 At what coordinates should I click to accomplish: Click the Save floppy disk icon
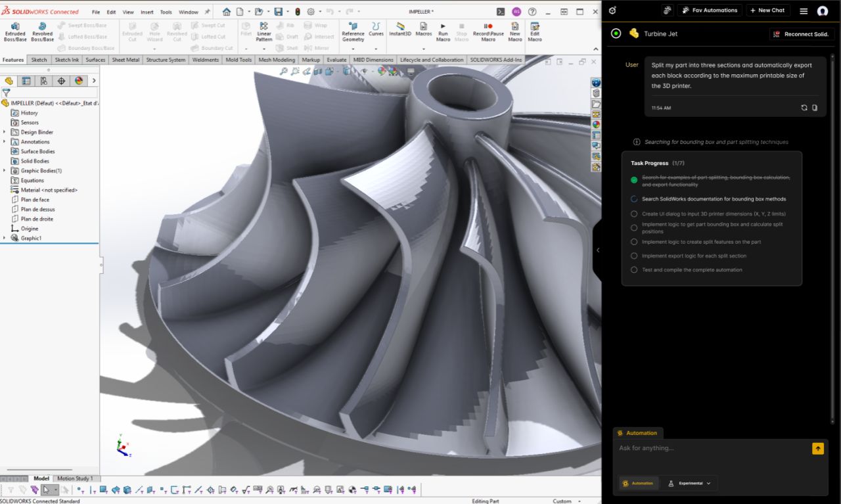(x=278, y=12)
